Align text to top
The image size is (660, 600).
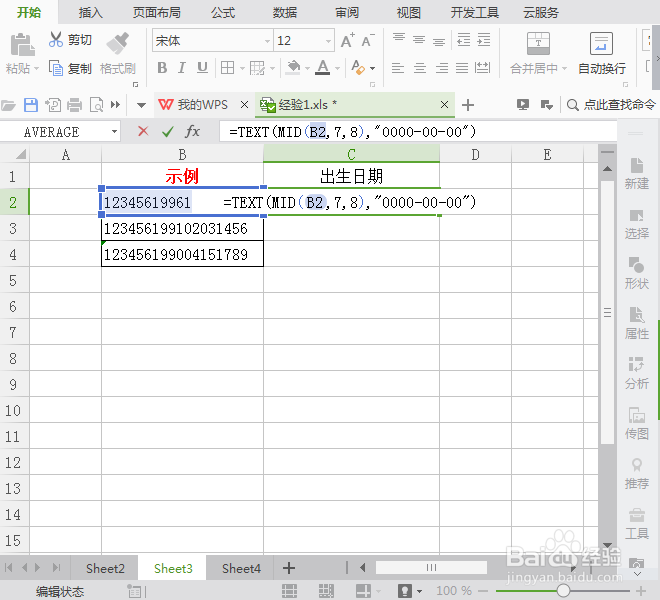(x=399, y=38)
